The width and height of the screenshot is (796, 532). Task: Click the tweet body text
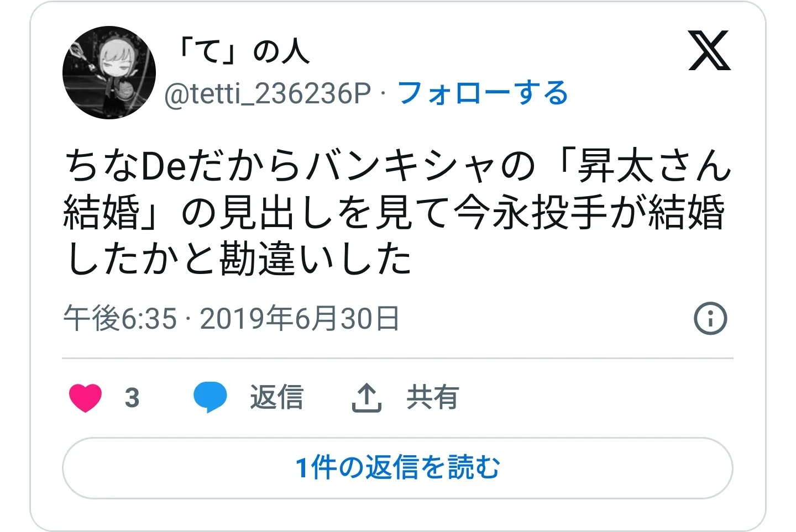(397, 212)
